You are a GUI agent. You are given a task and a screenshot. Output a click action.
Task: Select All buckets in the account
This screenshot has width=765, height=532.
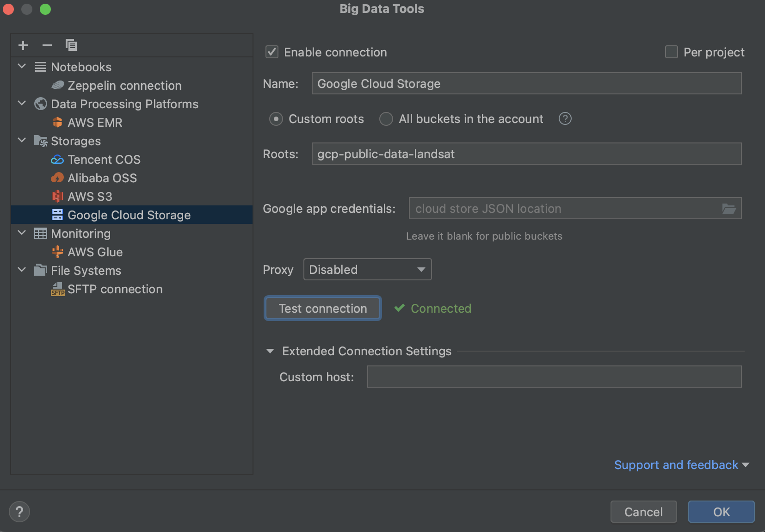point(386,119)
